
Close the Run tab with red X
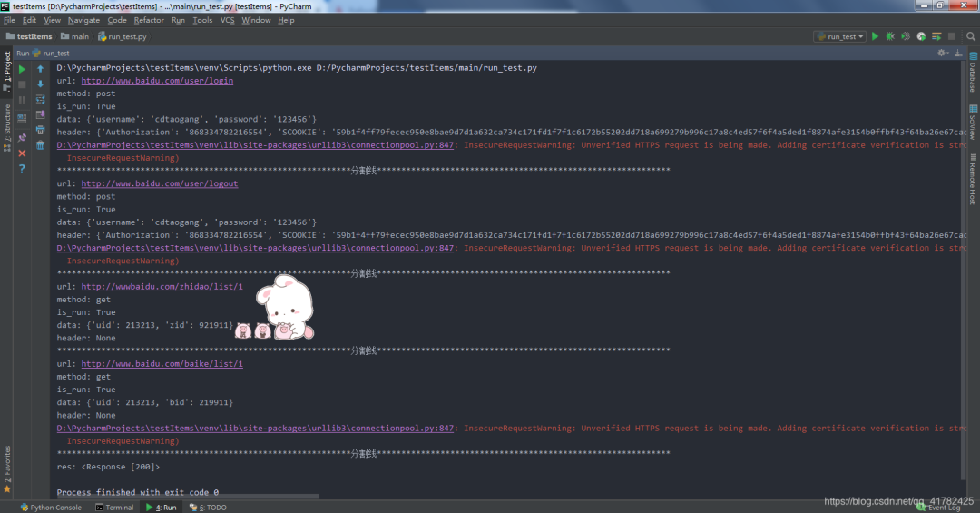[22, 153]
